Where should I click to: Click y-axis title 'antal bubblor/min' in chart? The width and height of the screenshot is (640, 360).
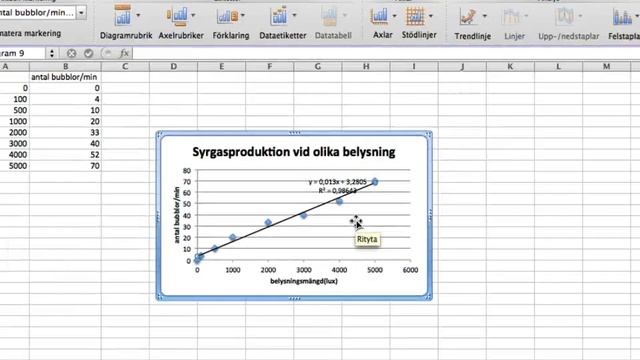click(177, 215)
